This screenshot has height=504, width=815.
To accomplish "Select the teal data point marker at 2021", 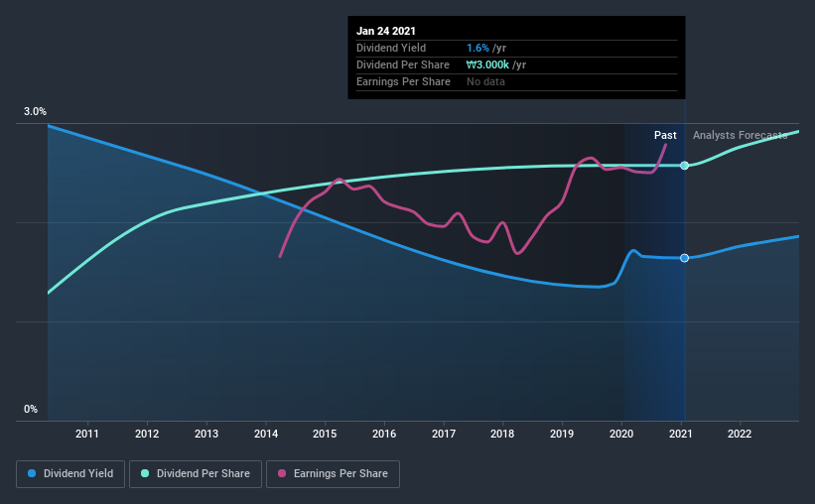I will pyautogui.click(x=685, y=166).
